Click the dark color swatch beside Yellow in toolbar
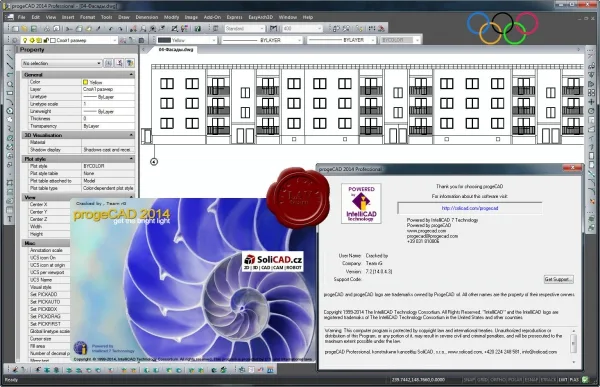This screenshot has width=600, height=387. click(164, 40)
